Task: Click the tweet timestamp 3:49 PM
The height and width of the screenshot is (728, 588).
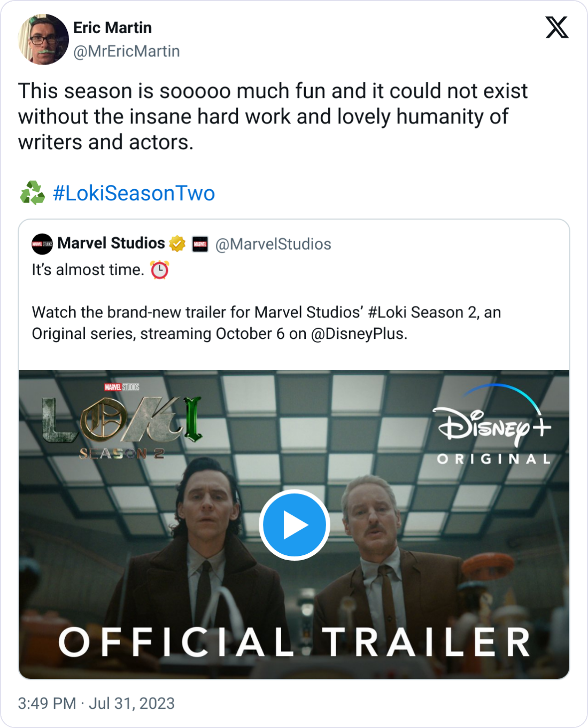Action: coord(47,703)
